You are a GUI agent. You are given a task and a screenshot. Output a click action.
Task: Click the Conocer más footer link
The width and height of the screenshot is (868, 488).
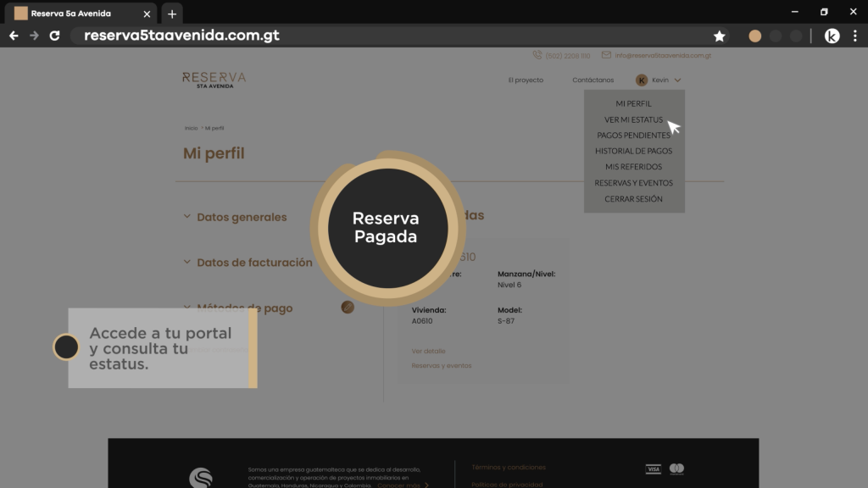tap(403, 485)
